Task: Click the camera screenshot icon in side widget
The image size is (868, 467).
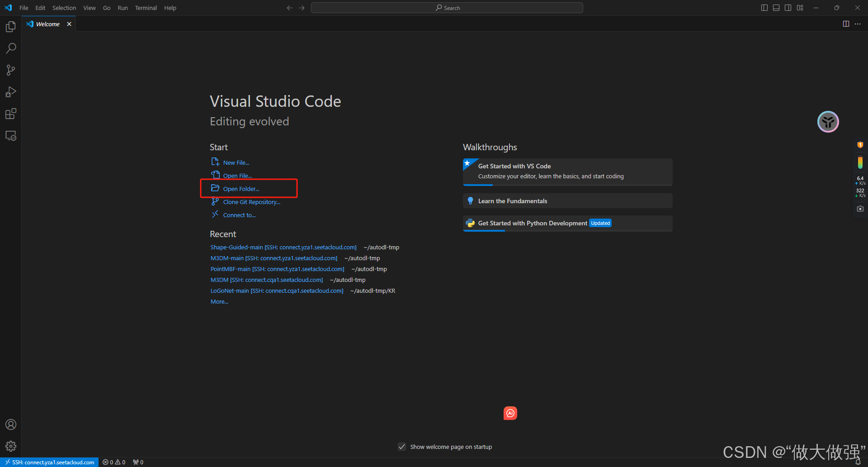Action: coord(860,209)
